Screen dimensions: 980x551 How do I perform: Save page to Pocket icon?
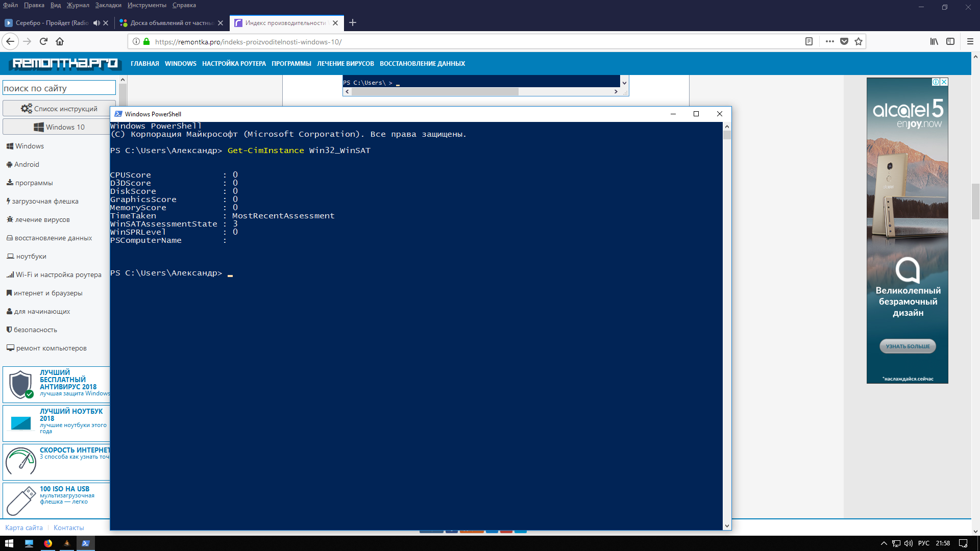click(844, 42)
